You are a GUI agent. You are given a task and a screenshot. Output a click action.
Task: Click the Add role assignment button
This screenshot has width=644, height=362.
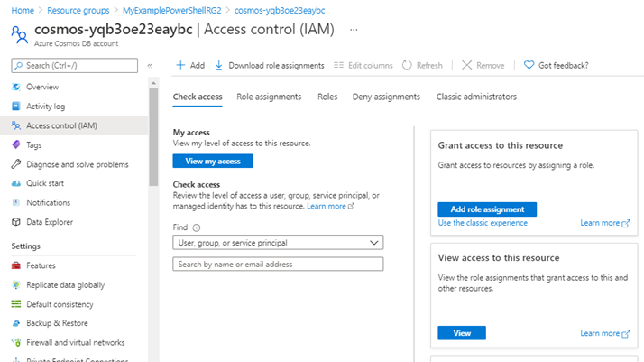coord(487,209)
